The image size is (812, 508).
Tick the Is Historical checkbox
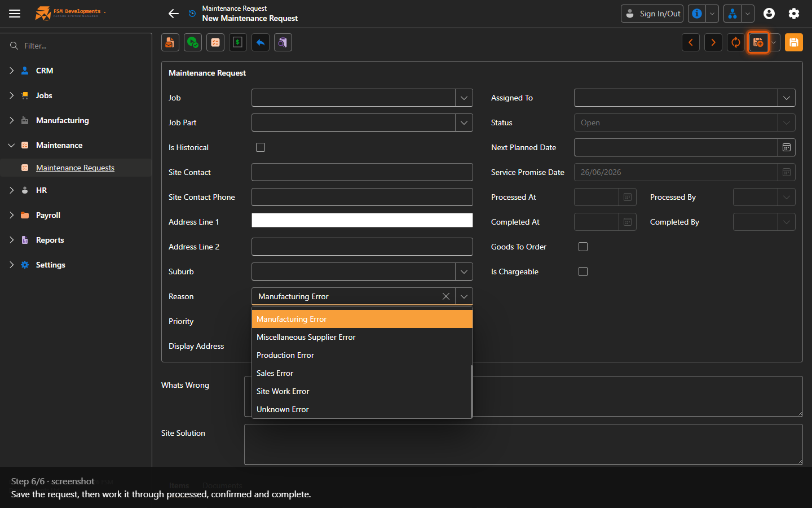click(261, 147)
